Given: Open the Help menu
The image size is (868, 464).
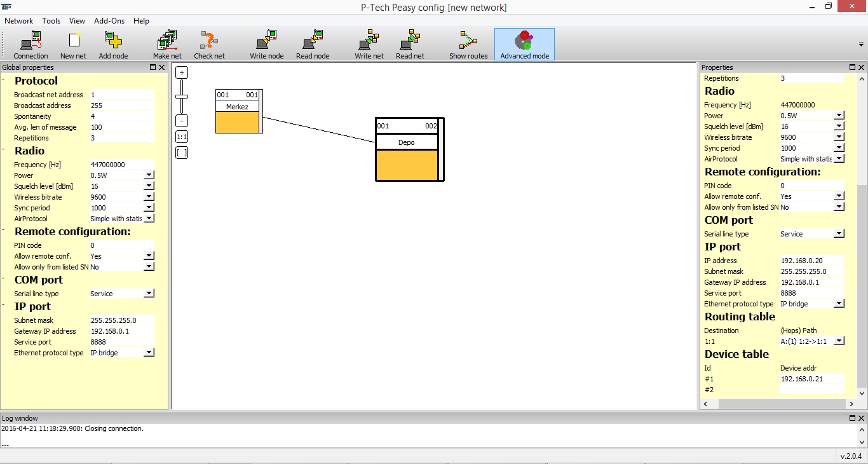Looking at the screenshot, I should (x=141, y=21).
